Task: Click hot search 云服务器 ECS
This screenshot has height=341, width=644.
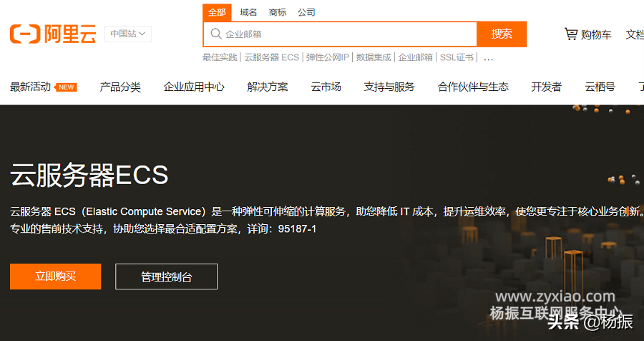Action: [272, 57]
